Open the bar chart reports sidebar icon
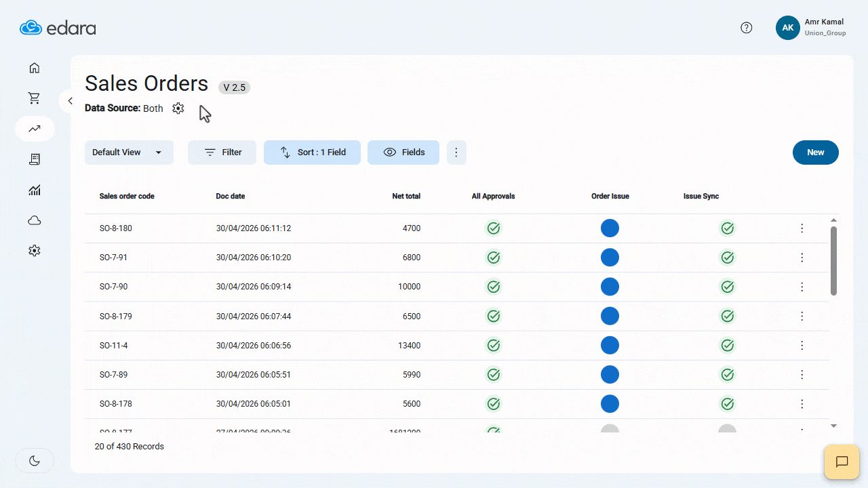 tap(35, 190)
